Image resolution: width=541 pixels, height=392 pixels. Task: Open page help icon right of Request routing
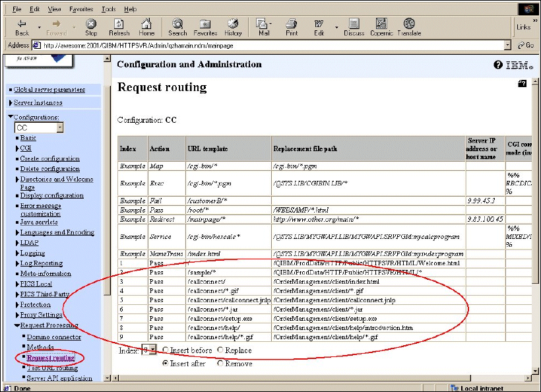pyautogui.click(x=522, y=83)
